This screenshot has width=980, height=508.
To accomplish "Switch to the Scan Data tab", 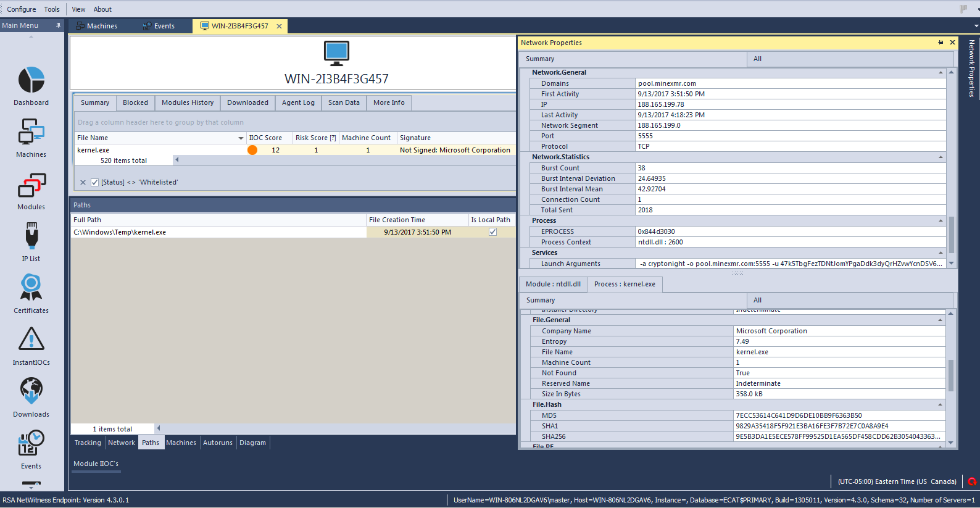I will coord(344,103).
